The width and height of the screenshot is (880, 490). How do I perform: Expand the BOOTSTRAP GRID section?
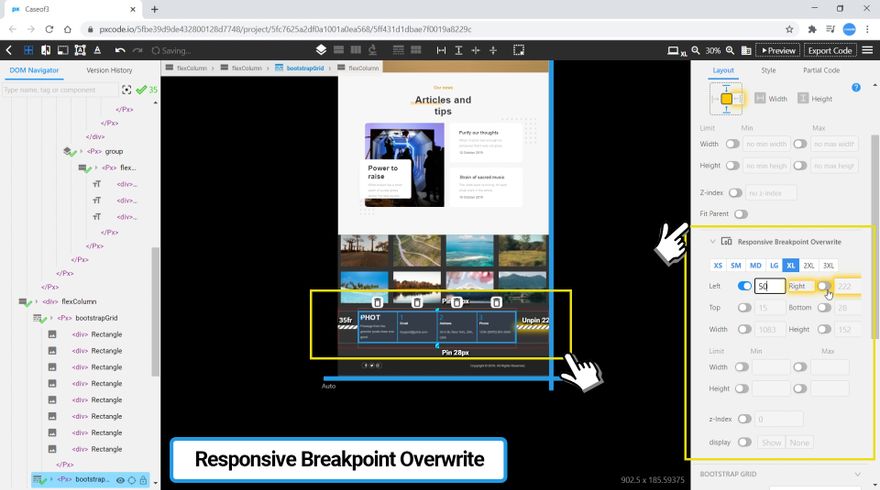pyautogui.click(x=856, y=474)
